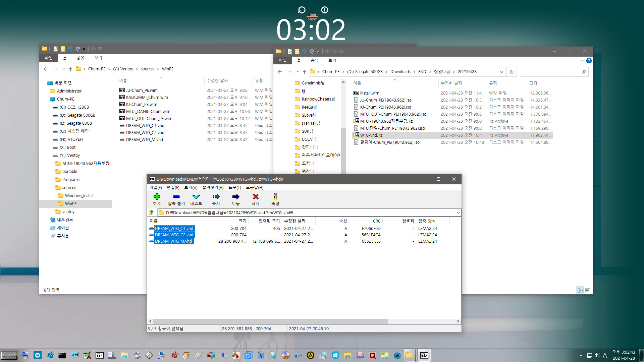Click the START button on the taskbar

9,355
